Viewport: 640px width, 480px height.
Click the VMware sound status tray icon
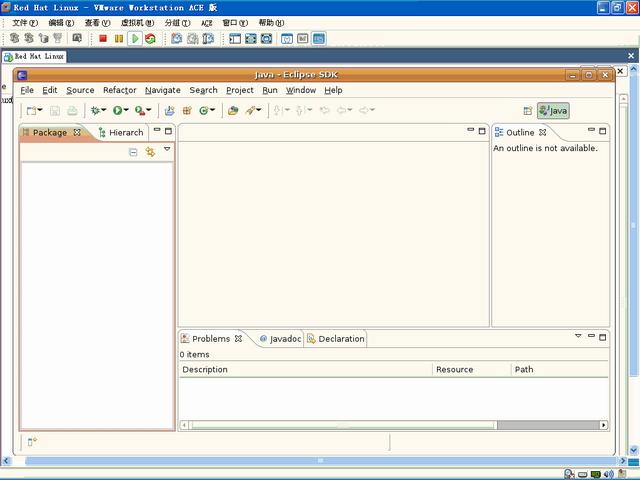click(608, 474)
